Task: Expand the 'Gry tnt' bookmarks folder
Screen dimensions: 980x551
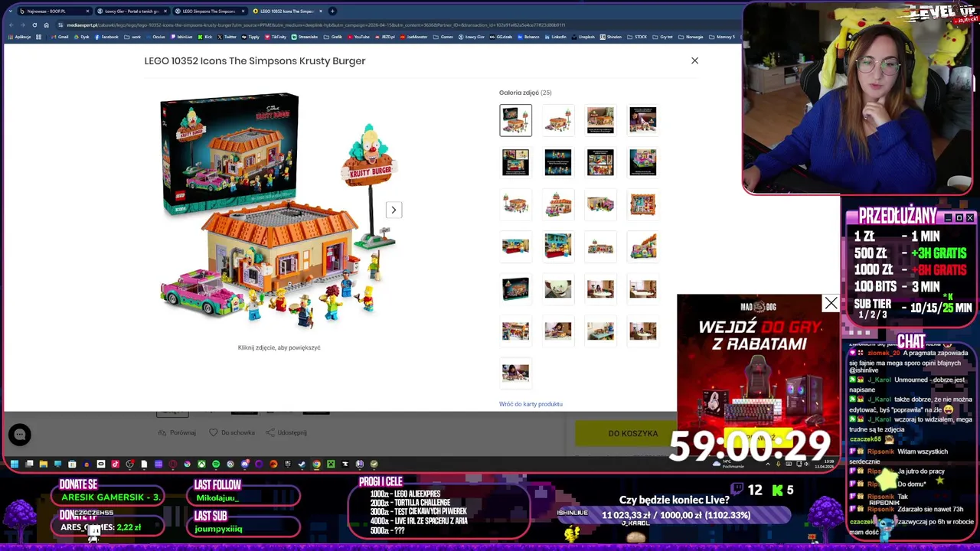Action: 663,37
